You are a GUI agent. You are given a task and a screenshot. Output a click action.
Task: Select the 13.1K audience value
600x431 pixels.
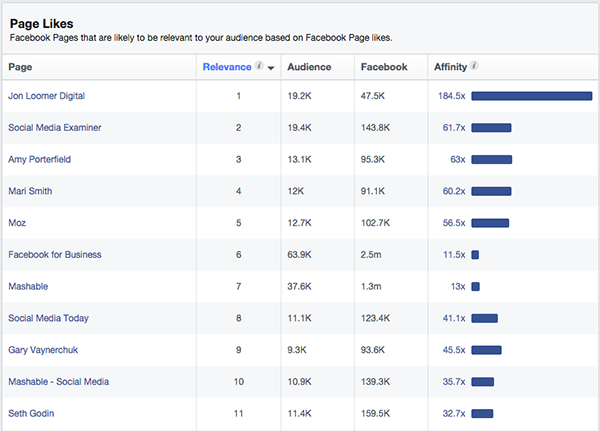(299, 160)
